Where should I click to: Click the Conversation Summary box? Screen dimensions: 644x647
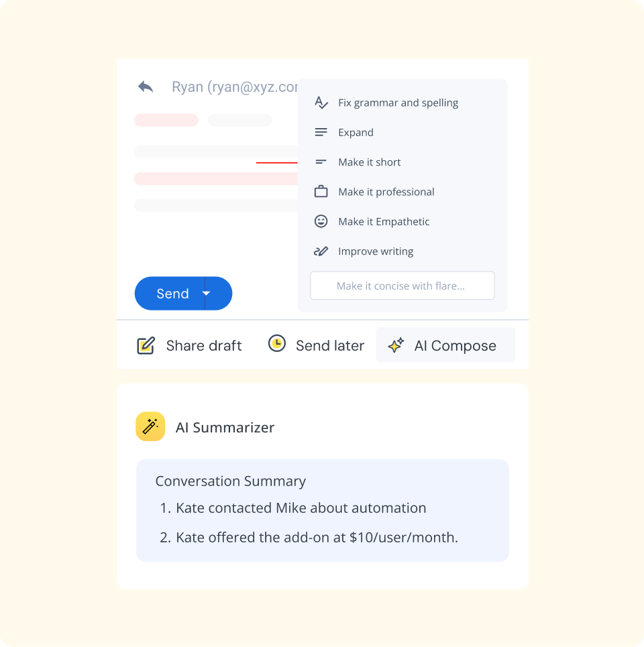click(x=323, y=510)
